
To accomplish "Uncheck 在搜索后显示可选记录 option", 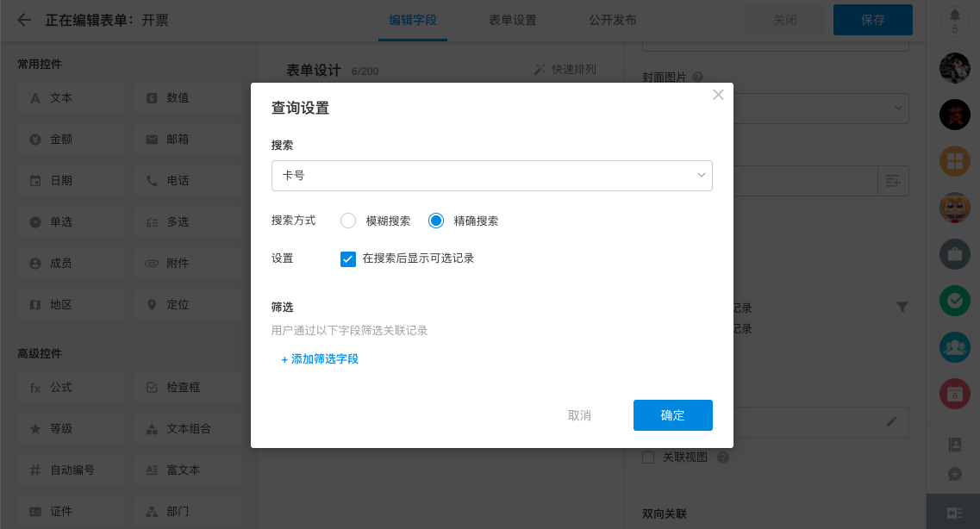I will click(348, 258).
